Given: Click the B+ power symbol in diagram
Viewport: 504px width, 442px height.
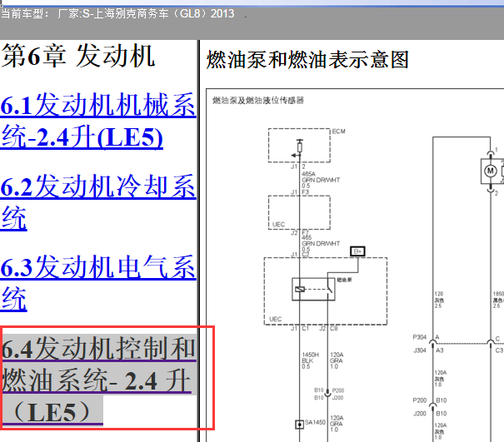Looking at the screenshot, I should [357, 251].
